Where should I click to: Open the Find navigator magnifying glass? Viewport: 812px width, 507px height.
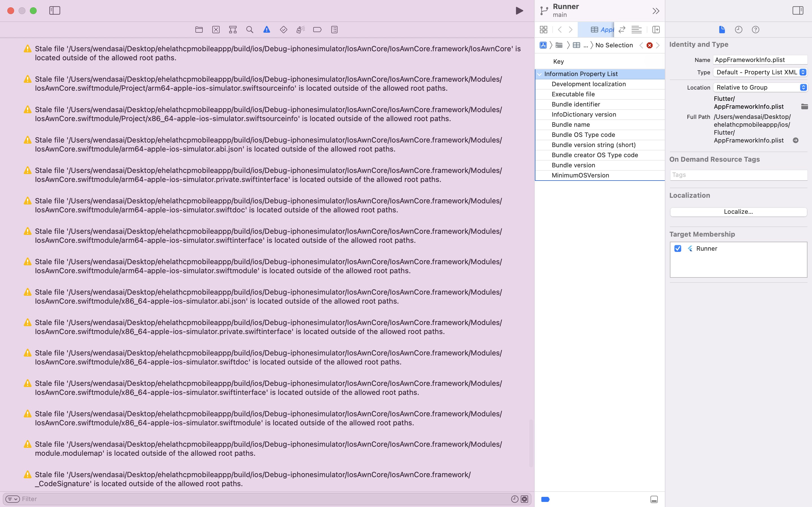click(249, 30)
